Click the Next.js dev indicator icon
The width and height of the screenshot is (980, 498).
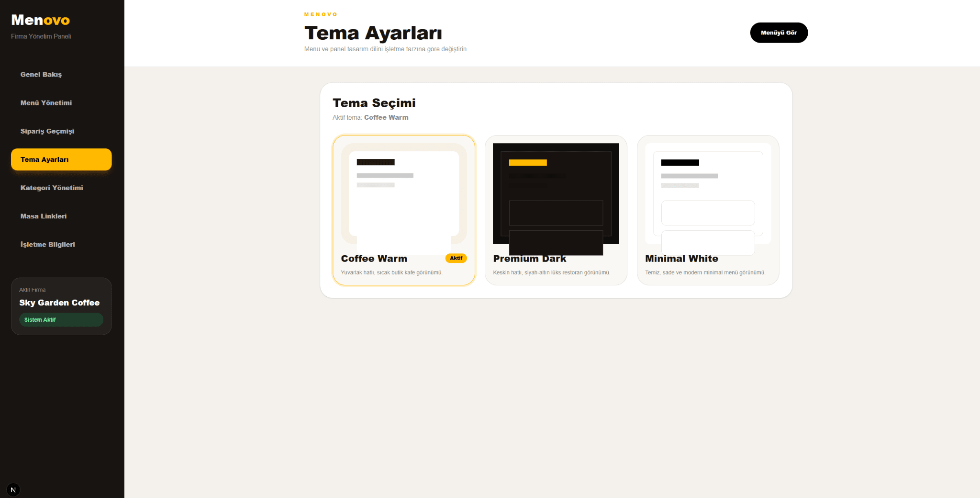[x=13, y=489]
